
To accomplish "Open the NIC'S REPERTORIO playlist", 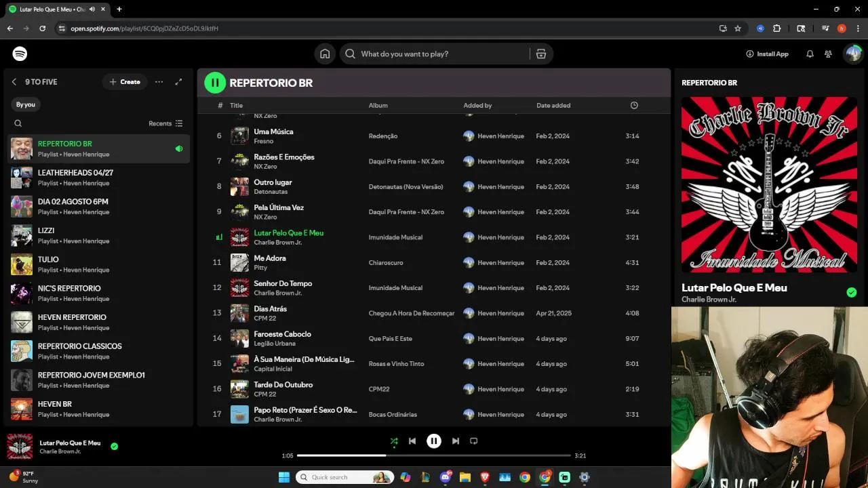I will [x=100, y=293].
